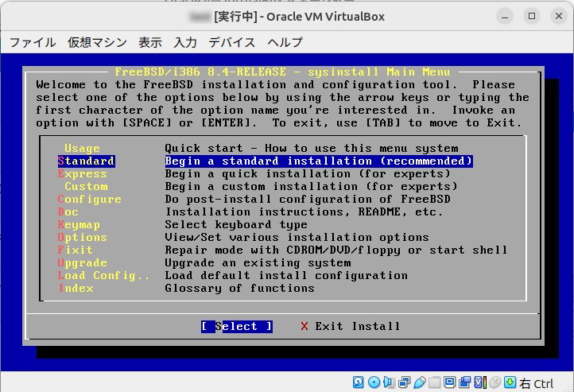This screenshot has height=392, width=574.
Task: Select the Configure entry
Action: (89, 199)
